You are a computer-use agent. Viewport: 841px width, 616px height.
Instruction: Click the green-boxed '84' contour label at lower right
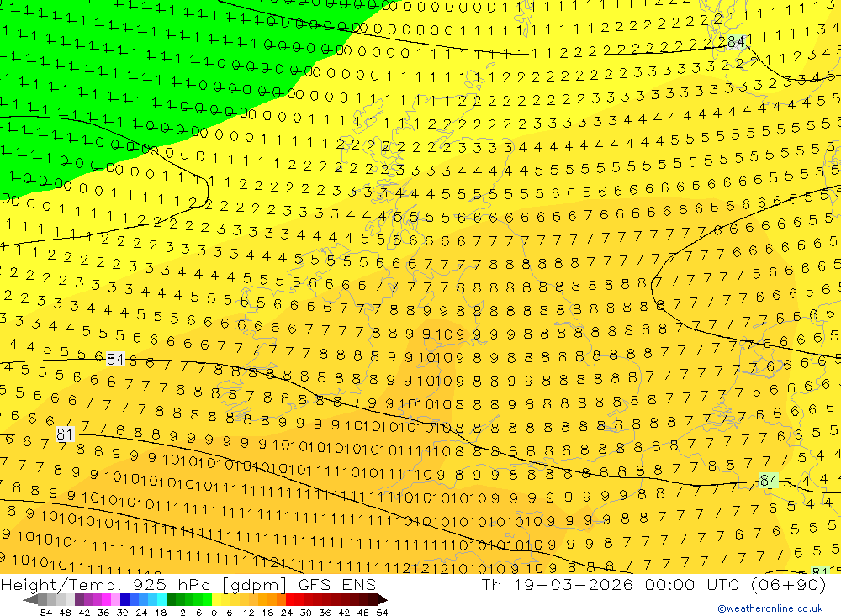click(x=770, y=481)
